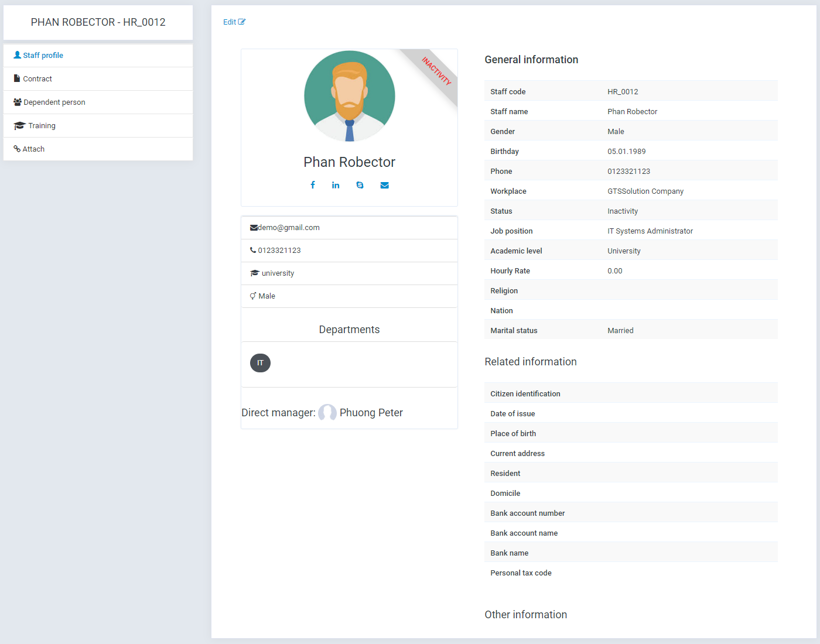Click the Attach paperclip icon
The image size is (820, 644).
coord(17,149)
